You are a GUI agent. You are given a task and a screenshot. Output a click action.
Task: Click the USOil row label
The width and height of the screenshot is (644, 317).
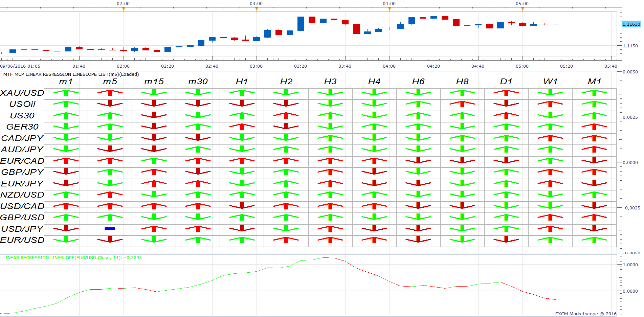click(22, 104)
